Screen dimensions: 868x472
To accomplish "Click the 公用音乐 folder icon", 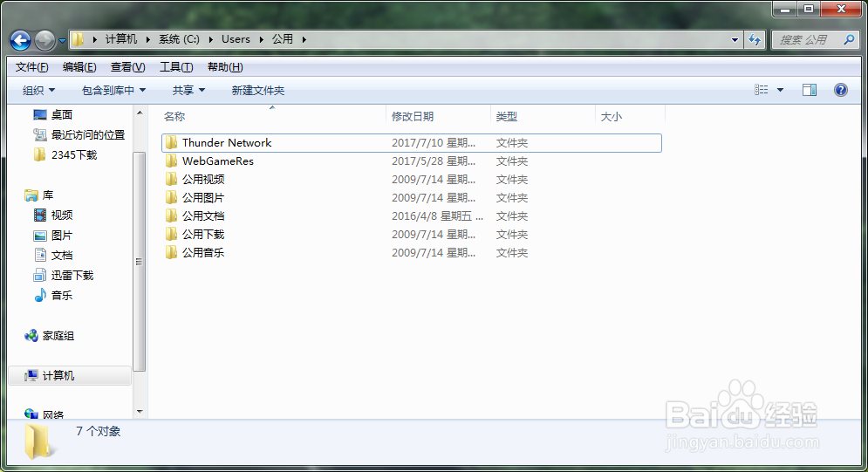I will coord(172,252).
